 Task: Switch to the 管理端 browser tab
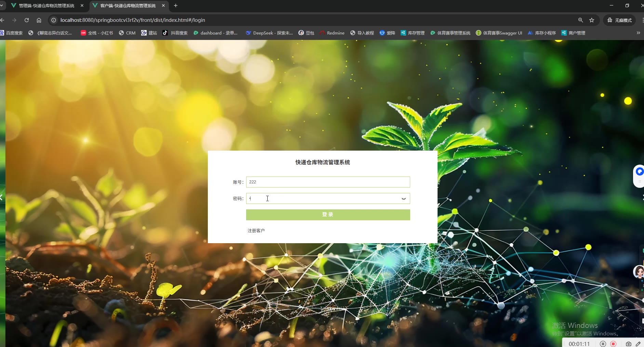[46, 5]
